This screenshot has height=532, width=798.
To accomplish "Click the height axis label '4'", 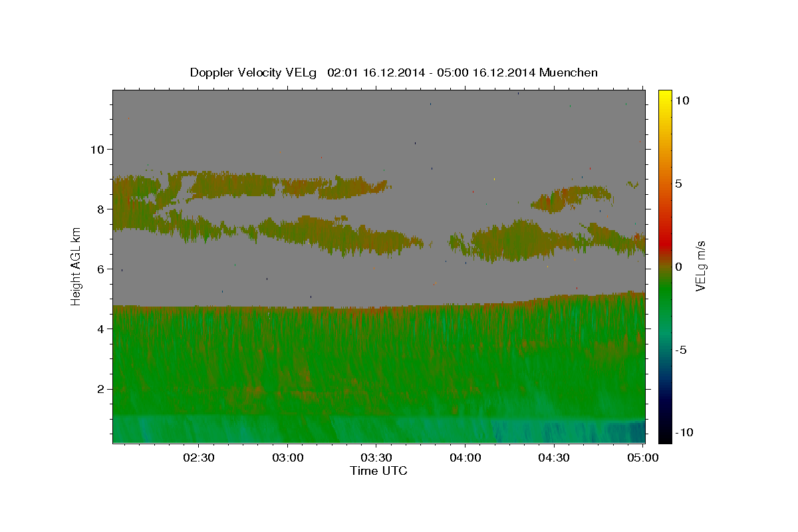I will (100, 329).
